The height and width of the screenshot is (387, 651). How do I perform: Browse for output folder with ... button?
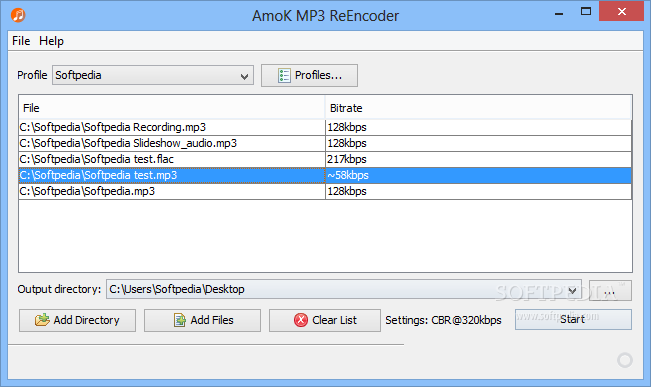pos(610,290)
